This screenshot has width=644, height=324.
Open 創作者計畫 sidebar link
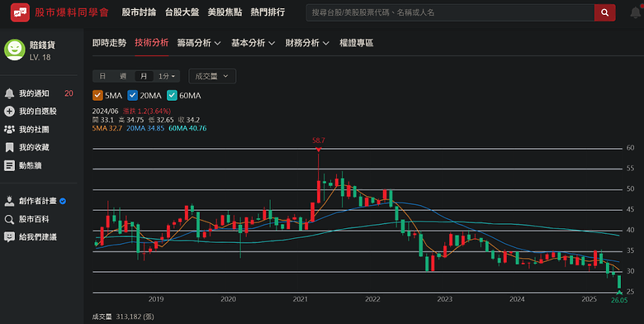click(x=38, y=201)
